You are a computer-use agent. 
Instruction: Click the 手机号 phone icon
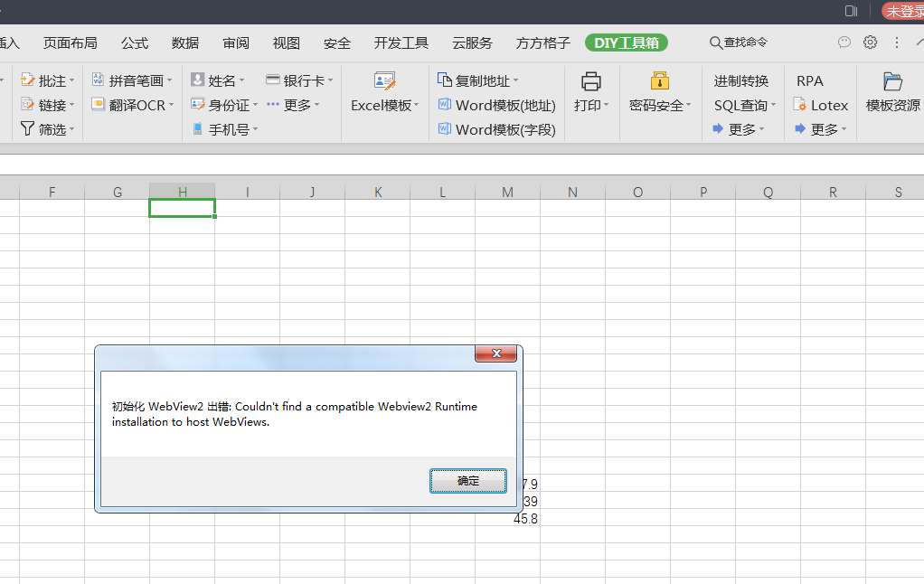[198, 129]
